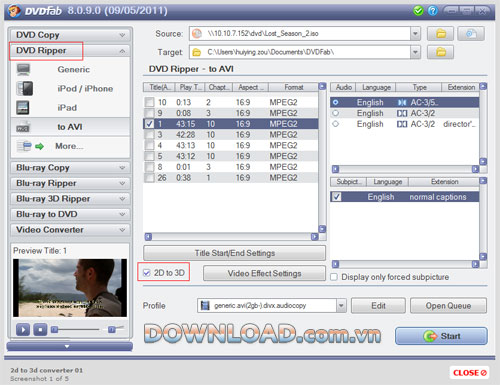Open the source disc image icon button

471,34
